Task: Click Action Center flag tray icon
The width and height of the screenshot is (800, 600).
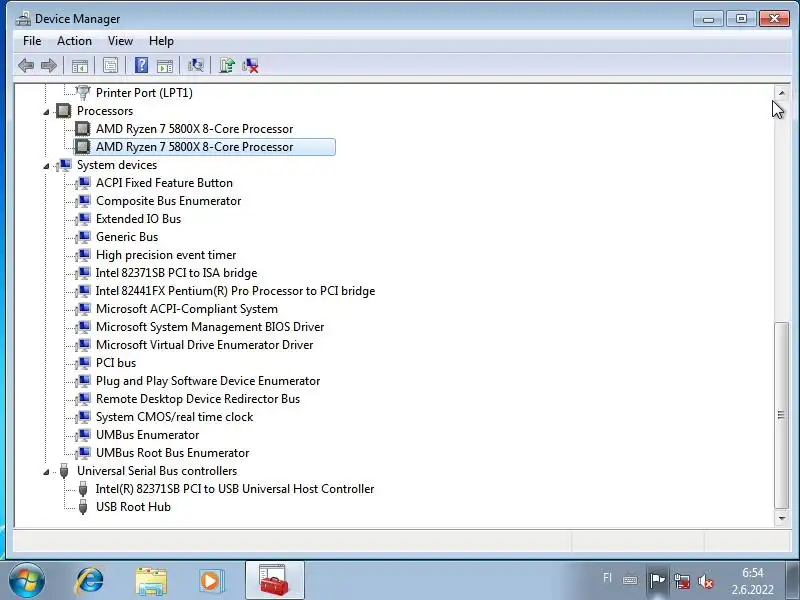Action: [x=658, y=580]
